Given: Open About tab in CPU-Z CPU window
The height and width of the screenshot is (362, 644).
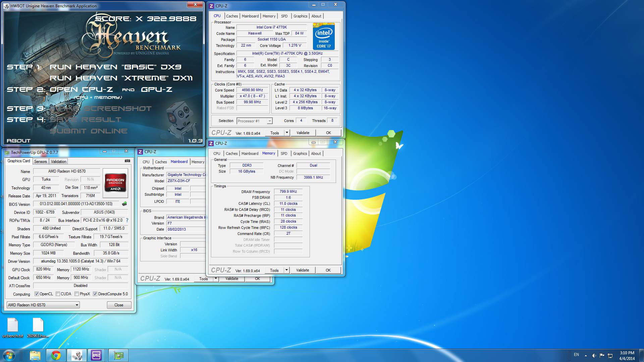Looking at the screenshot, I should click(x=316, y=16).
